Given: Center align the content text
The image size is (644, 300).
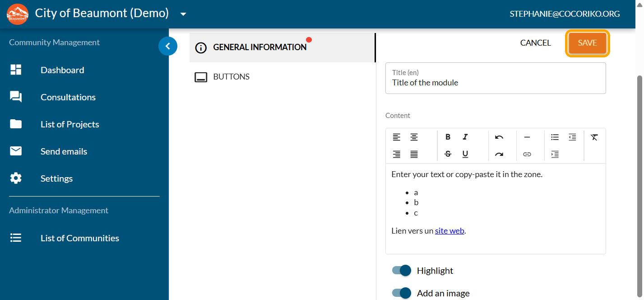Looking at the screenshot, I should (414, 137).
